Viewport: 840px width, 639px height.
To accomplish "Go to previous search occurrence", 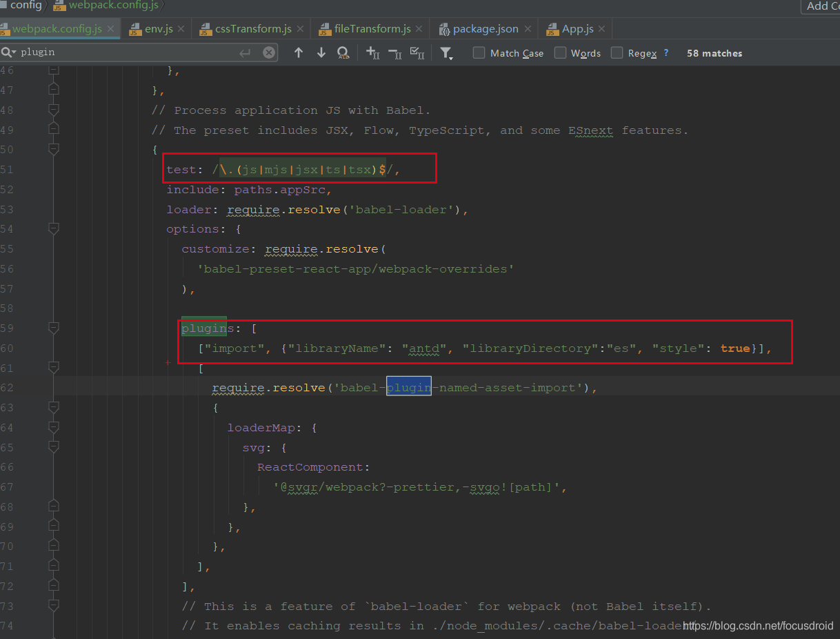I will pyautogui.click(x=299, y=52).
